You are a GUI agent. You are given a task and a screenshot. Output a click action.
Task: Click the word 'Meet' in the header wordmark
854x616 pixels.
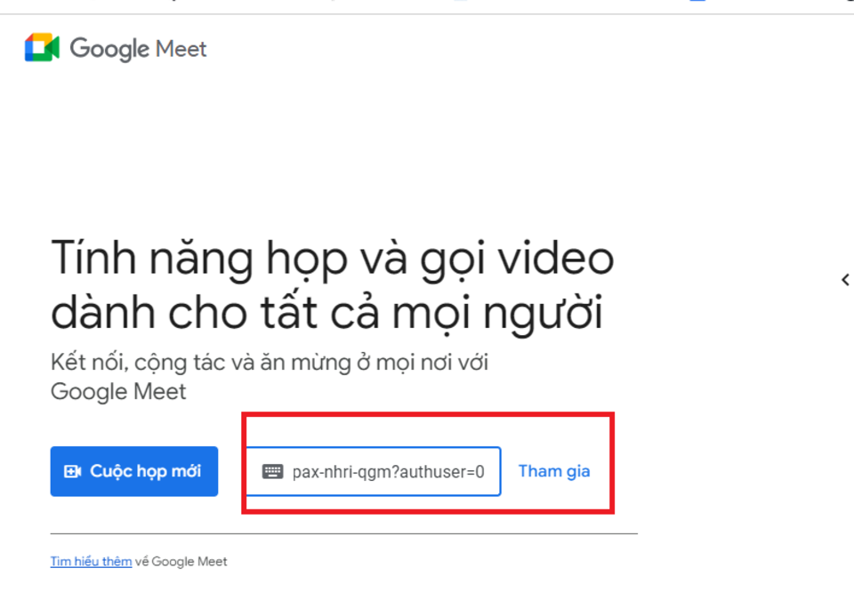(181, 49)
